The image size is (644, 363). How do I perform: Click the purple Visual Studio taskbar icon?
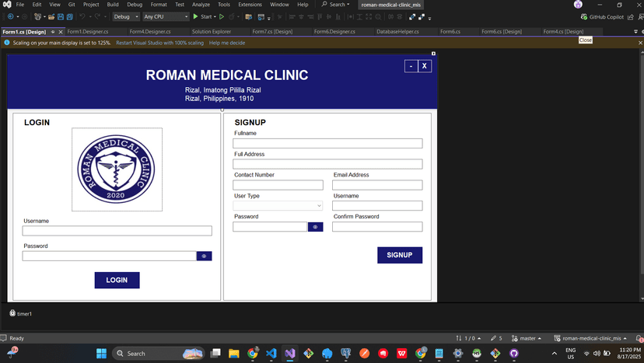[x=290, y=353]
